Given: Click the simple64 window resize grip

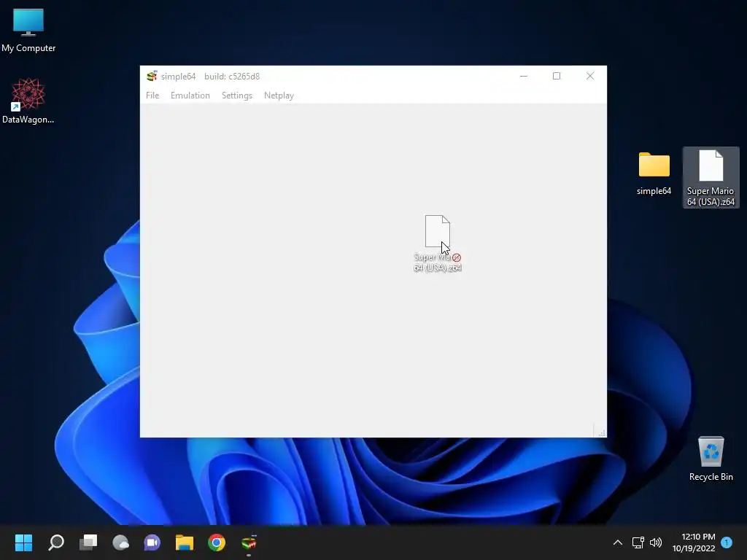Looking at the screenshot, I should [x=602, y=433].
